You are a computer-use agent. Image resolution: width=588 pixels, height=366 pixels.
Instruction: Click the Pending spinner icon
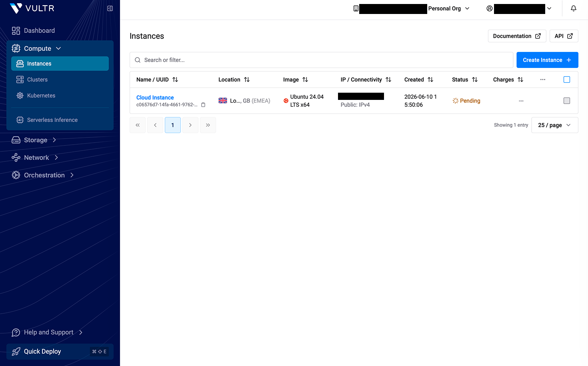[455, 101]
